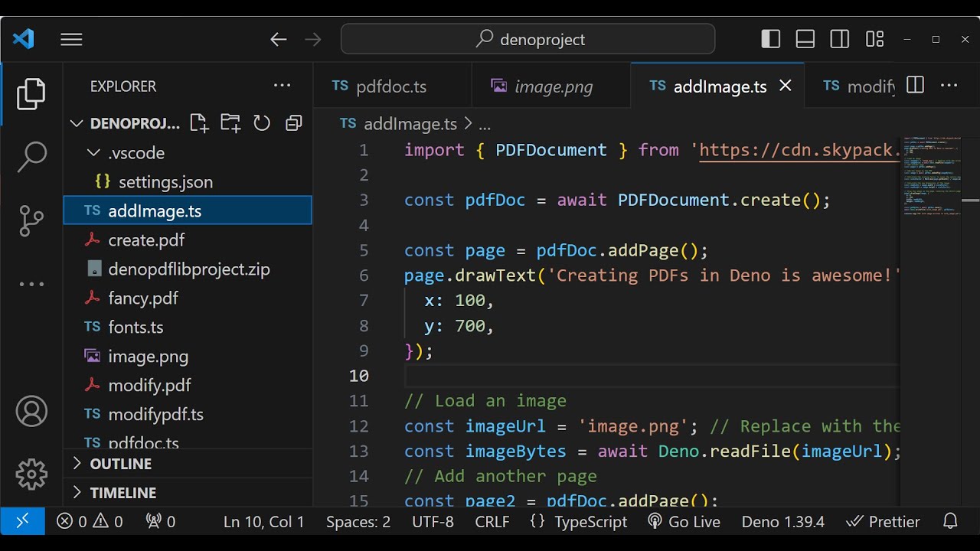Click Go Live in the status bar
This screenshot has width=980, height=551.
684,522
